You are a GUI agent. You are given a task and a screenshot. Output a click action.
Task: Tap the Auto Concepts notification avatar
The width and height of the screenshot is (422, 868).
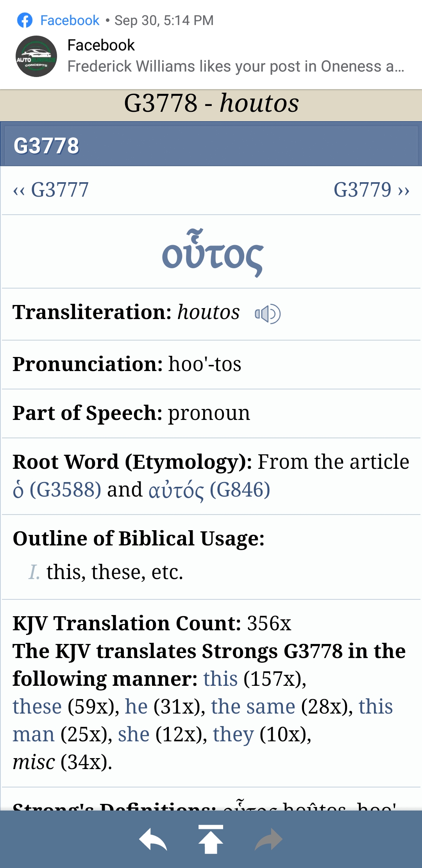coord(36,56)
